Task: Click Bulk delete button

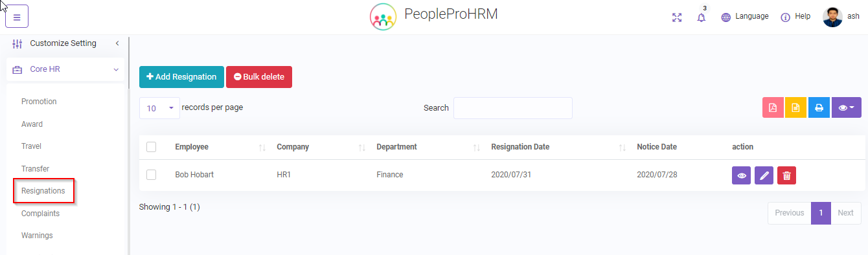Action: 259,76
